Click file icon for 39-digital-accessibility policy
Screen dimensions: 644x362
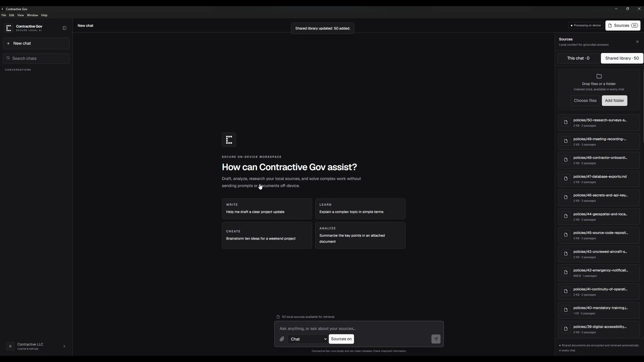tap(566, 329)
